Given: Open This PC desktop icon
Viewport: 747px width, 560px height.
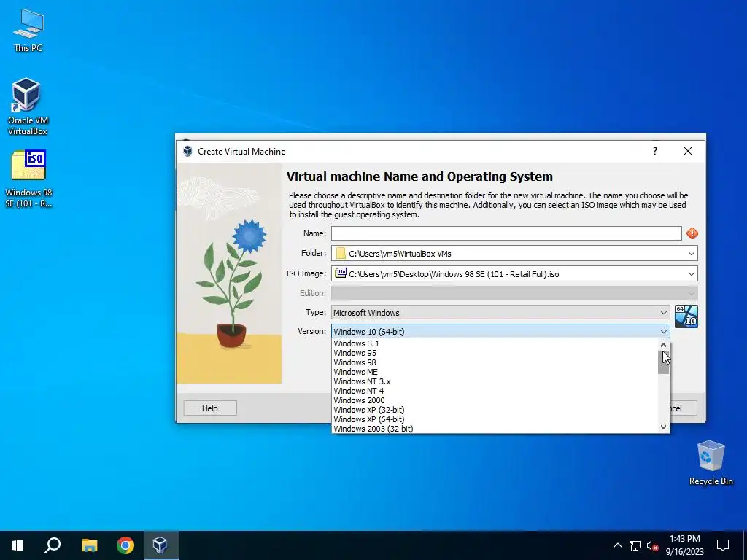Looking at the screenshot, I should tap(28, 31).
